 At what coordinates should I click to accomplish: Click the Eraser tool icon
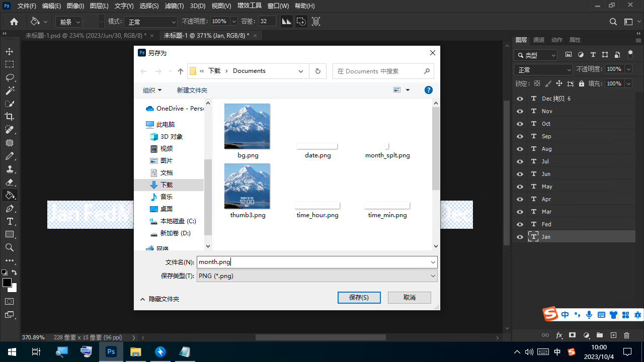pos(10,182)
